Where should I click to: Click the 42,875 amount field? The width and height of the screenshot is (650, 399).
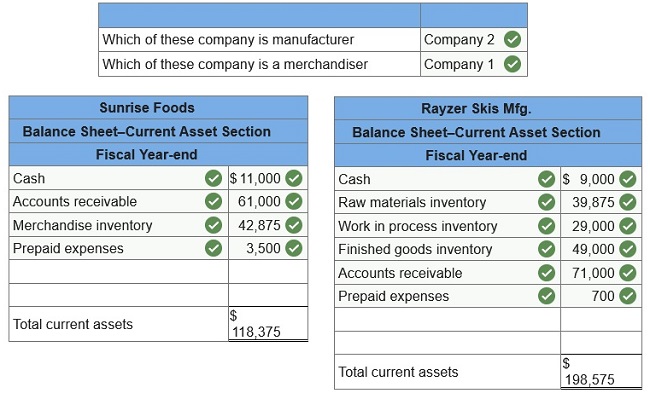268,225
